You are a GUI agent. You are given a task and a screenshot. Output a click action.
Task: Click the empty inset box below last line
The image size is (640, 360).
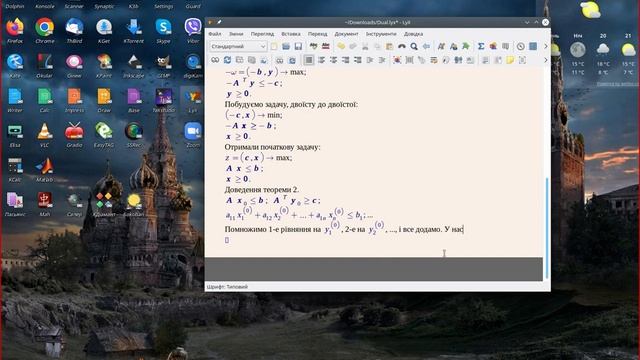click(227, 240)
